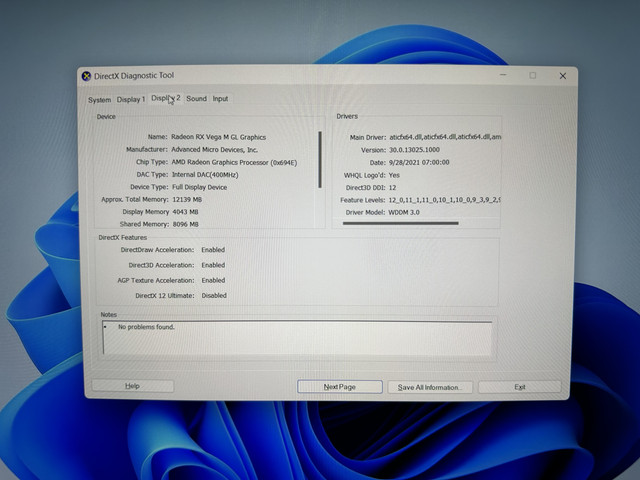Image resolution: width=640 pixels, height=480 pixels.
Task: Click Direct3D Acceleration 'Enabled' status
Action: point(213,265)
